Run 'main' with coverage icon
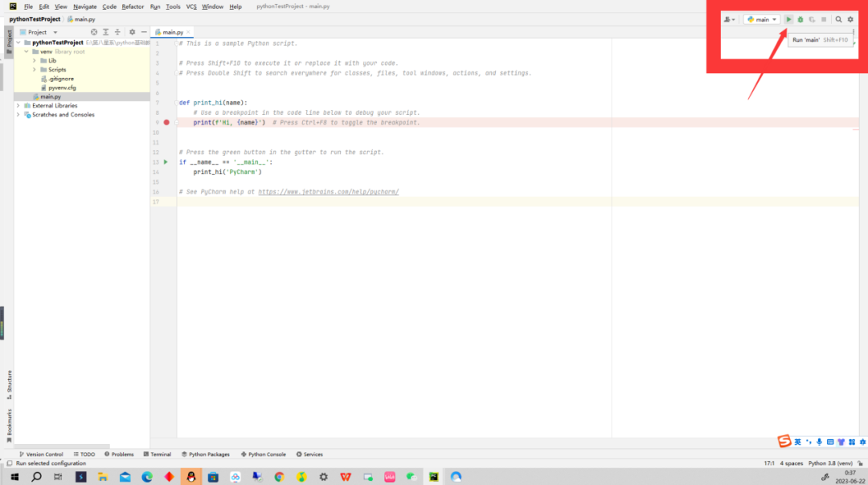Screen dimensions: 868x485 coord(812,19)
